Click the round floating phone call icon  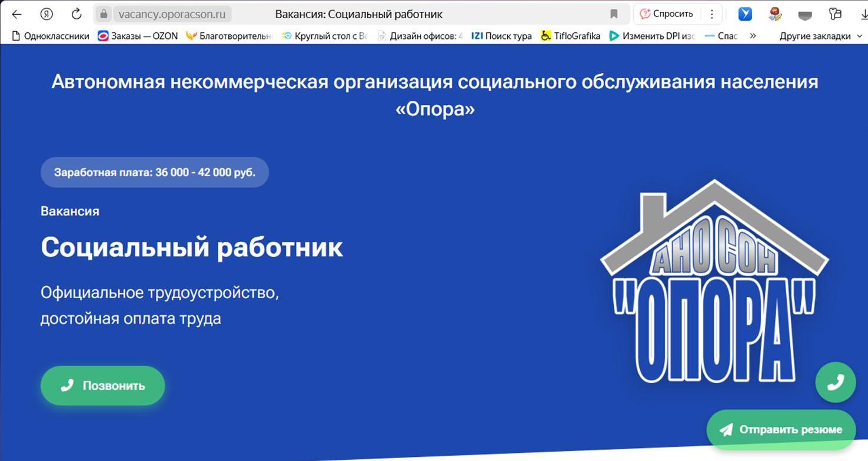835,383
